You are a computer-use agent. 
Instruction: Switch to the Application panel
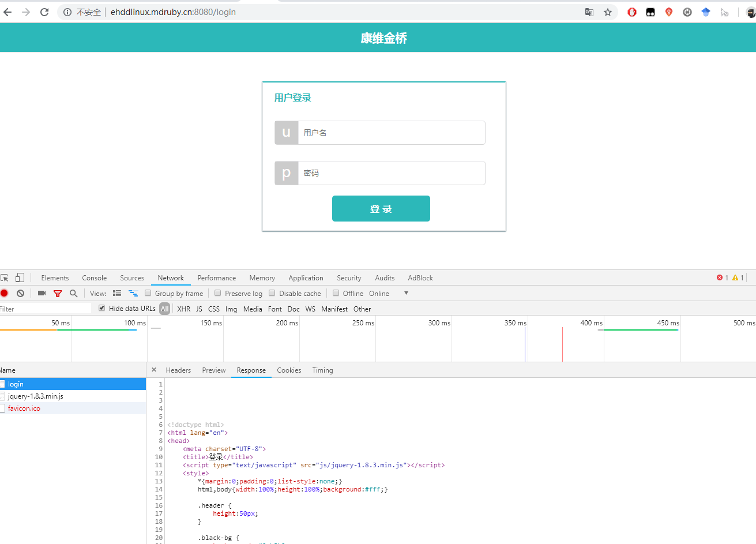pos(306,277)
